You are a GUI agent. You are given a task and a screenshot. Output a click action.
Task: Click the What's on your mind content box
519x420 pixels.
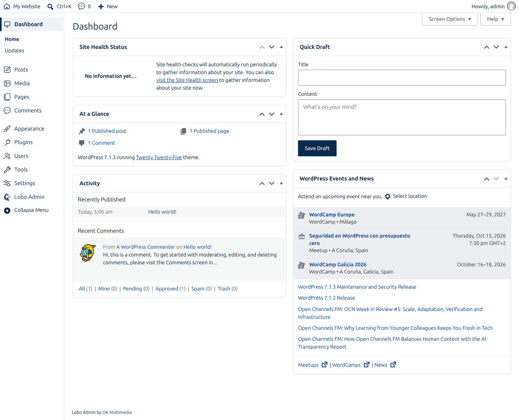402,117
